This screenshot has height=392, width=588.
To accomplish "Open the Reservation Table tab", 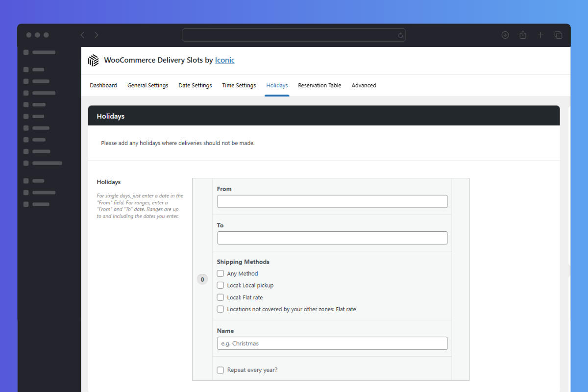I will pyautogui.click(x=319, y=85).
